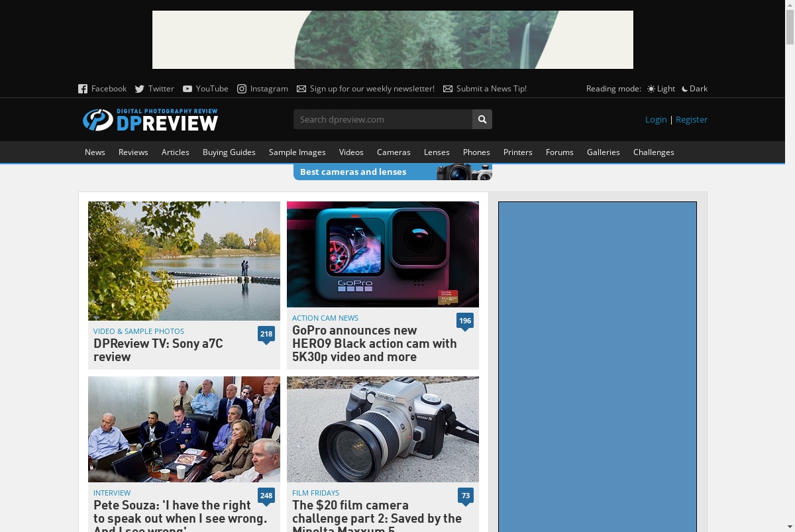Open the Facebook icon link
The width and height of the screenshot is (795, 532).
tap(83, 89)
